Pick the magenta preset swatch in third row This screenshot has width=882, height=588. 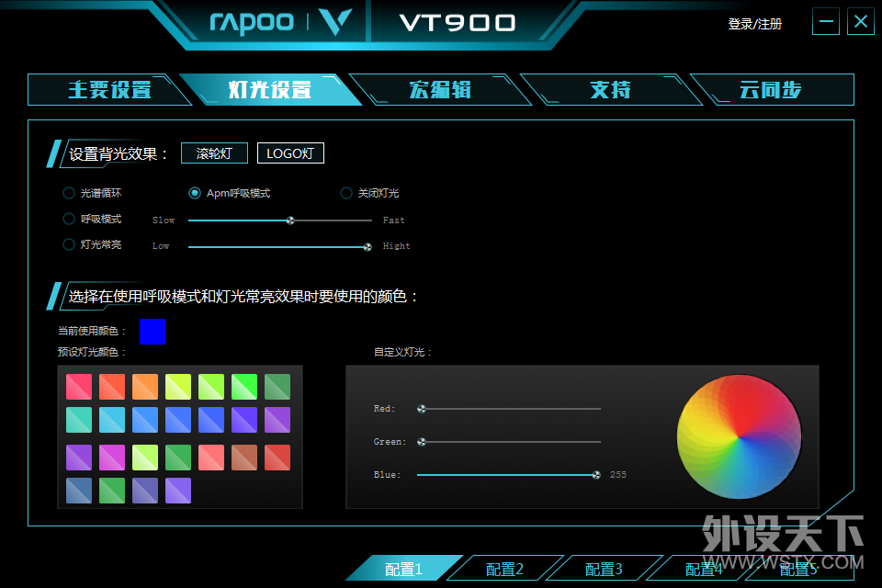coord(112,458)
